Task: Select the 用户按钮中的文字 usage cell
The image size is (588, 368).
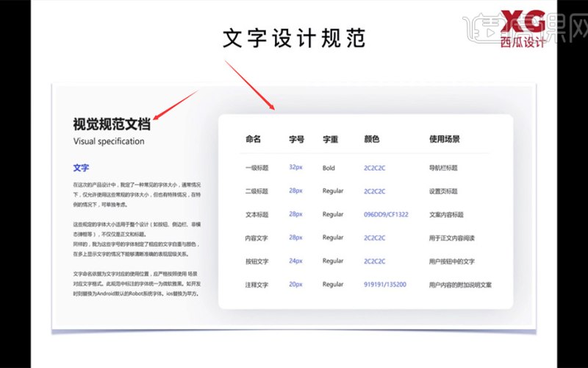Action: [x=452, y=261]
